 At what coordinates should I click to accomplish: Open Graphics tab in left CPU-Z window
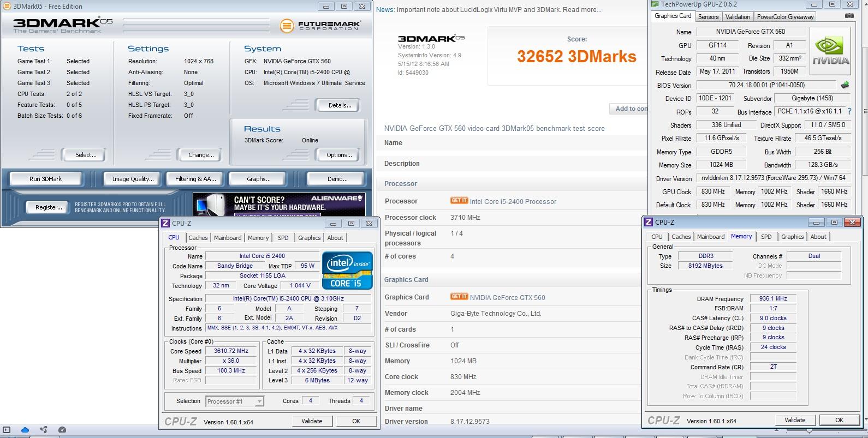[x=310, y=238]
